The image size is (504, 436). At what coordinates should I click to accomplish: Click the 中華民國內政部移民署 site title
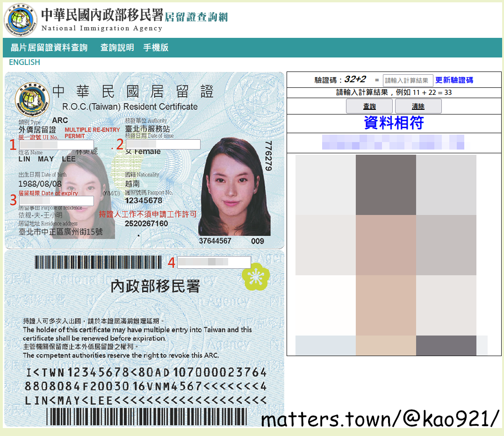102,15
